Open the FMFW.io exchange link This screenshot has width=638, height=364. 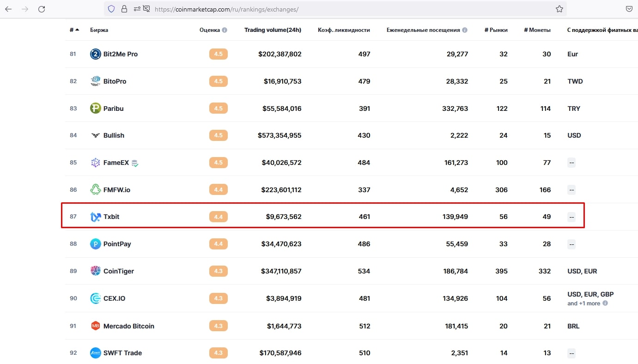coord(117,190)
